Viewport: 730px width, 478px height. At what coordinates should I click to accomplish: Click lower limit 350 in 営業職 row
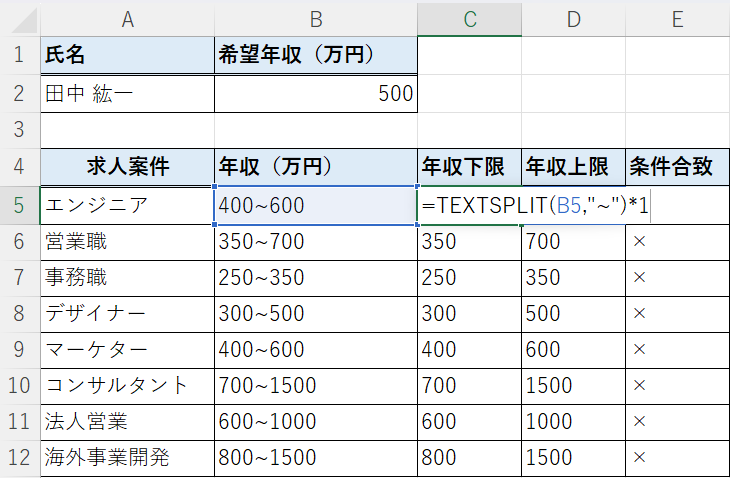470,242
